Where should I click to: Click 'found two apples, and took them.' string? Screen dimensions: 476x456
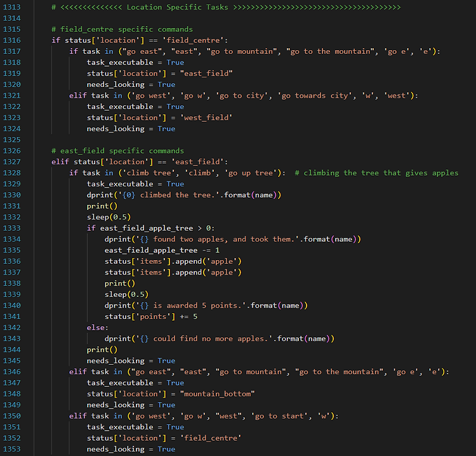tap(217, 239)
